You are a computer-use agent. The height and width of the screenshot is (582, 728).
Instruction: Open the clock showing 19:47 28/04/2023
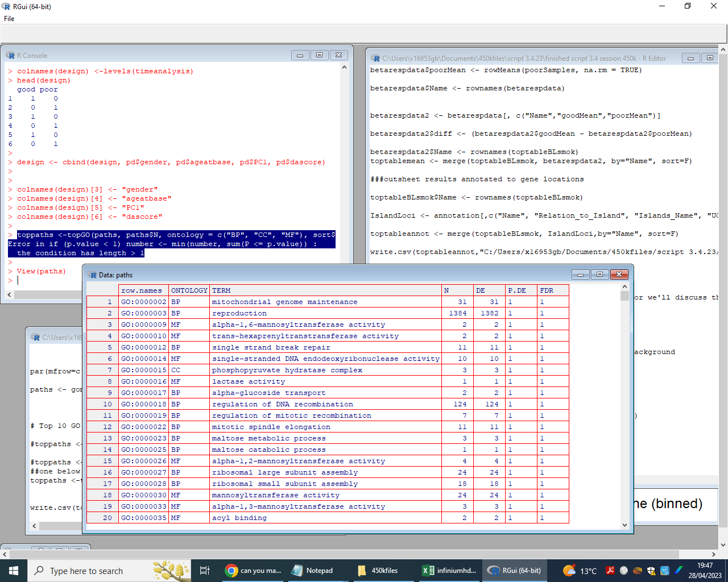click(x=705, y=571)
